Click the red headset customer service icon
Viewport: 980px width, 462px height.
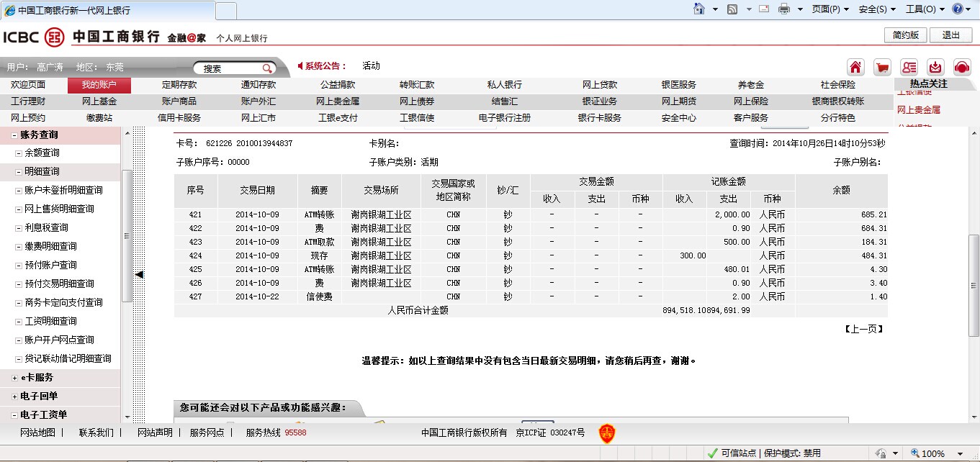coord(962,67)
